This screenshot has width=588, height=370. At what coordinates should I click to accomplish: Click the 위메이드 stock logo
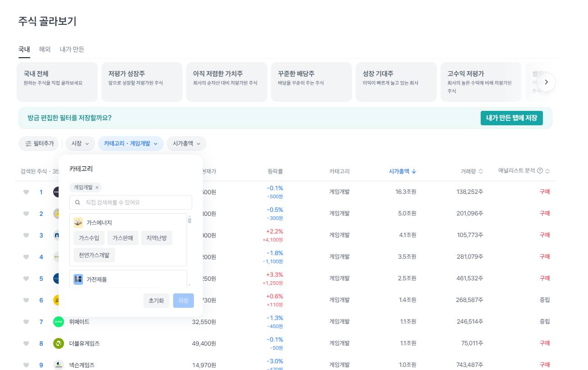[58, 322]
